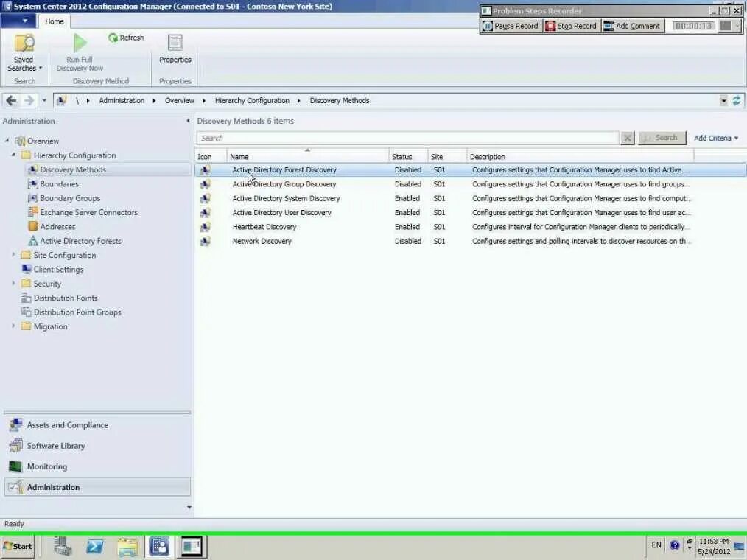Sort by the Name column header

[x=307, y=156]
